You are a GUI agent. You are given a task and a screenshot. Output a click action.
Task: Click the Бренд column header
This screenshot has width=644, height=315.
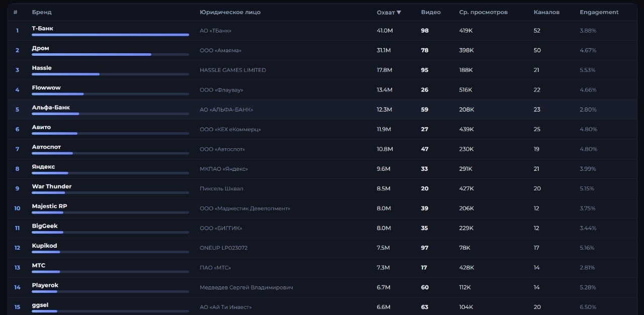point(42,12)
